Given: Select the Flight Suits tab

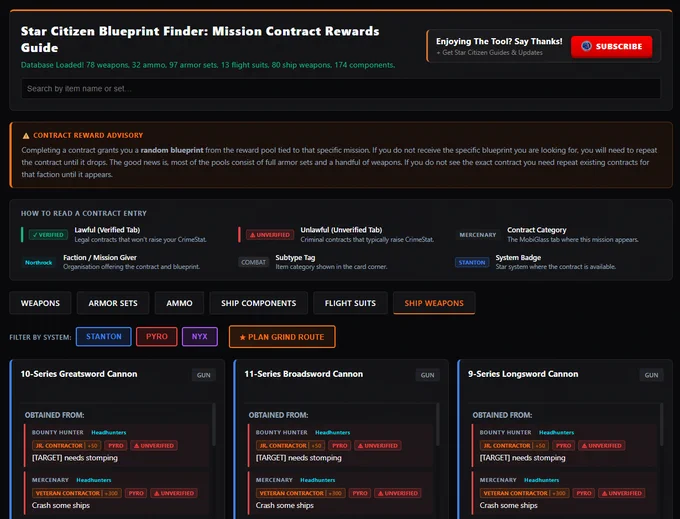Looking at the screenshot, I should click(x=350, y=303).
